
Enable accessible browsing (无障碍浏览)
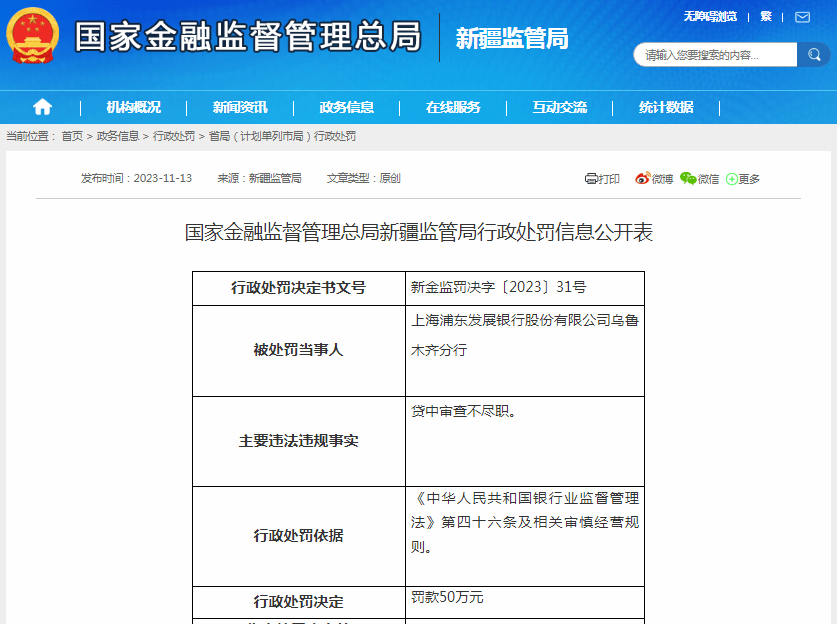tap(709, 16)
